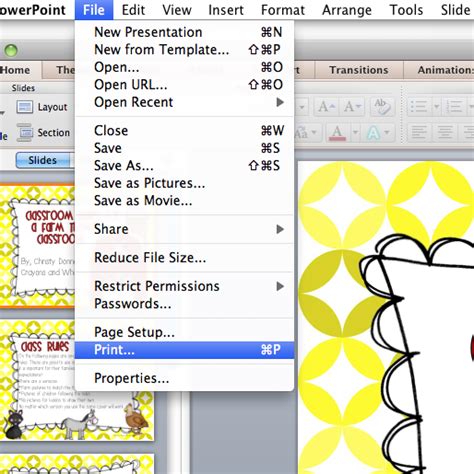Screen dimensions: 474x474
Task: Click Print... in the File menu
Action: (x=184, y=350)
